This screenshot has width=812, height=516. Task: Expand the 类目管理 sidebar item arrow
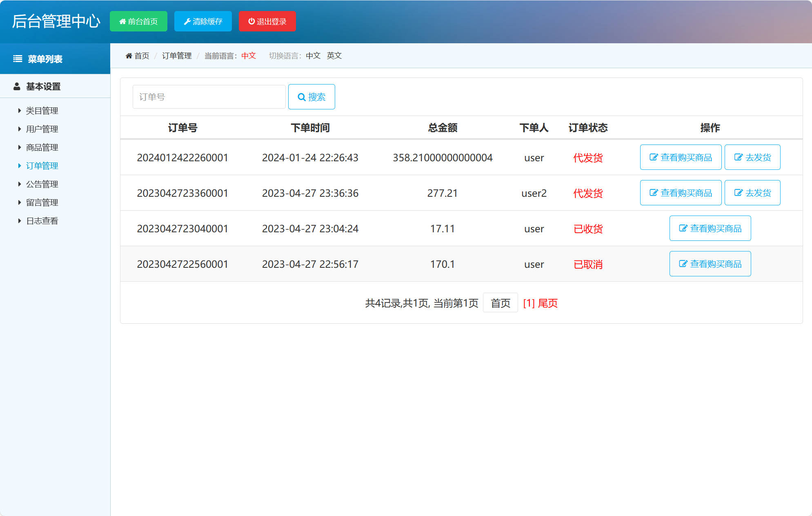[20, 110]
